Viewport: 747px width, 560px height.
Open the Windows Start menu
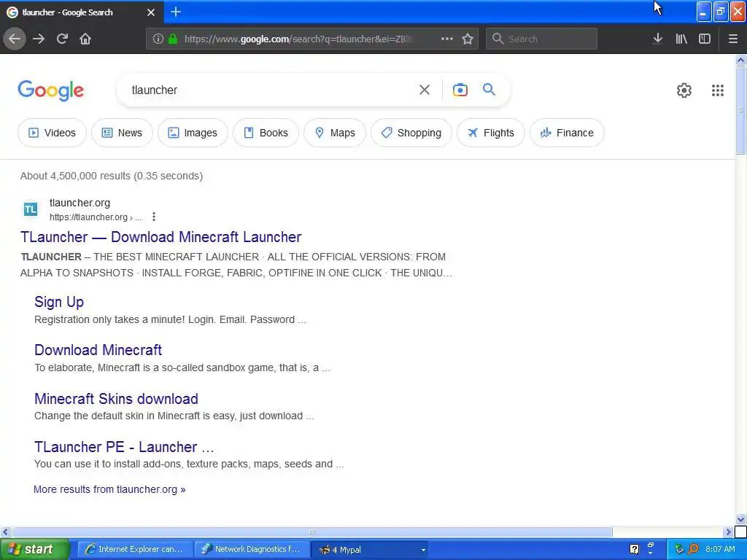click(34, 550)
